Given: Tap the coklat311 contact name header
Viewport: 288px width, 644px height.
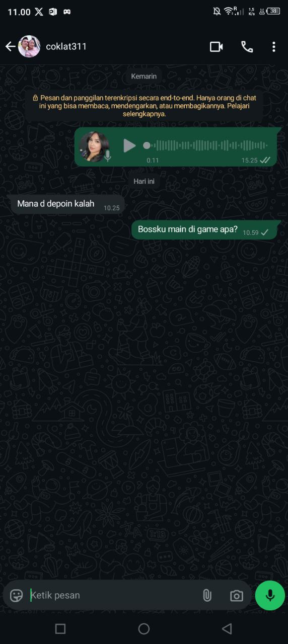Looking at the screenshot, I should coord(66,46).
